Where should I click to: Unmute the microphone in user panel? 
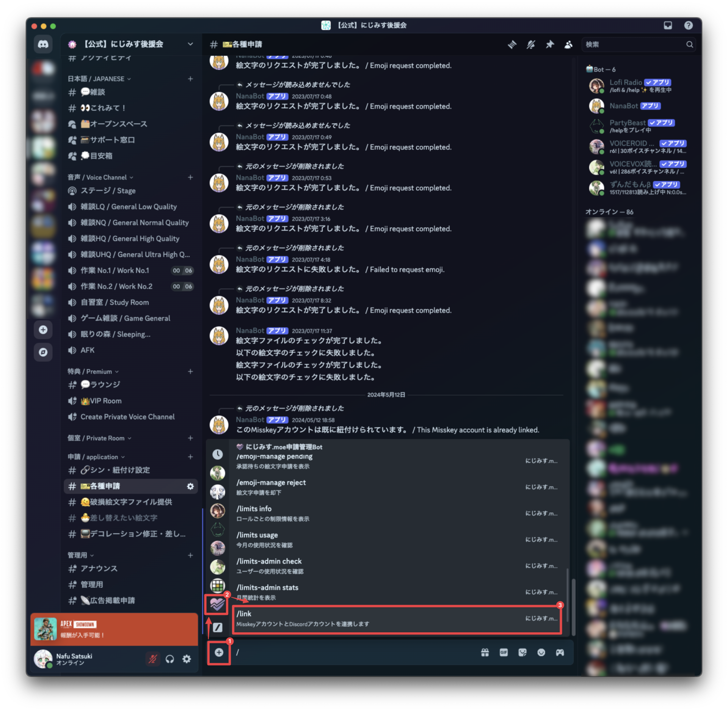153,659
